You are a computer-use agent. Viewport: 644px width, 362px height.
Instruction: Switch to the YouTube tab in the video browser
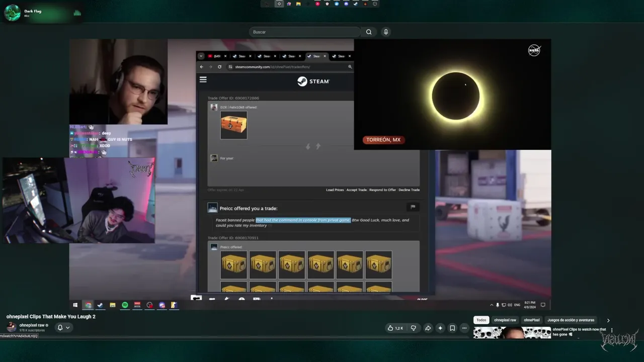click(217, 56)
